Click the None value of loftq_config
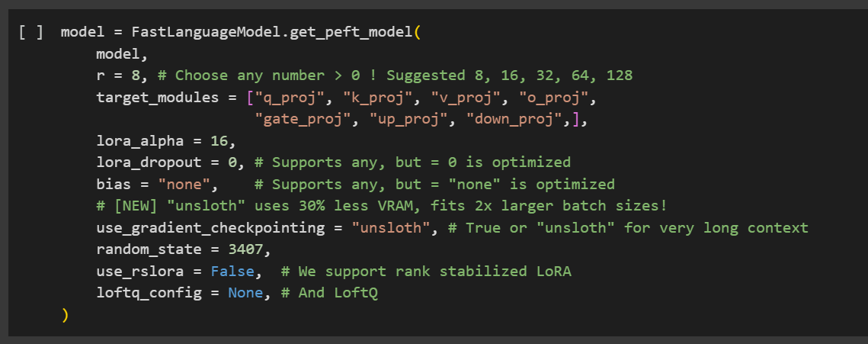868x344 pixels. [245, 293]
